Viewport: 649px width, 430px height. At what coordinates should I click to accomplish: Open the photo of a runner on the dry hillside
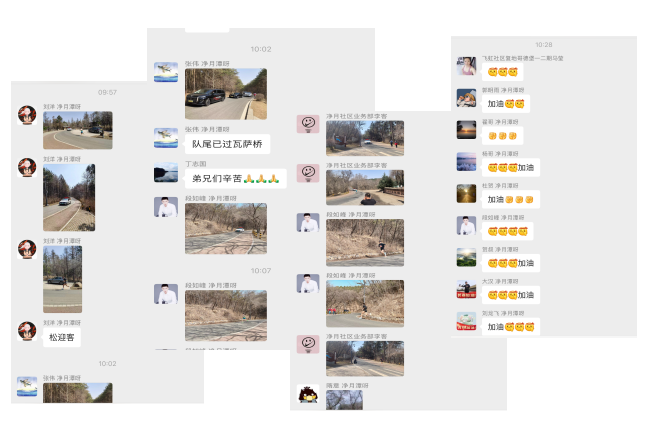[365, 243]
